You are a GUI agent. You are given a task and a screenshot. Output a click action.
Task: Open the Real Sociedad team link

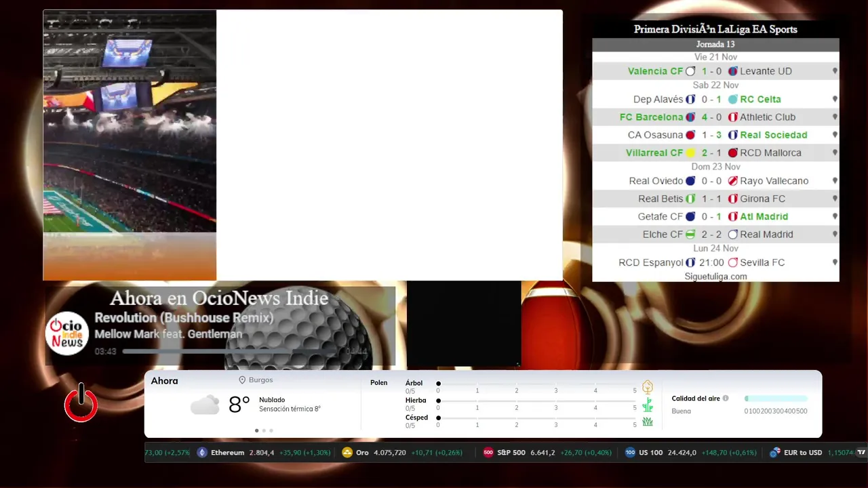[774, 135]
